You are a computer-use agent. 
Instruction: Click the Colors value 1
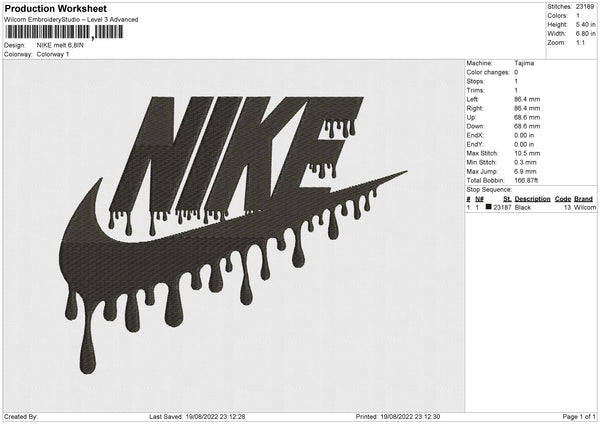pyautogui.click(x=578, y=16)
